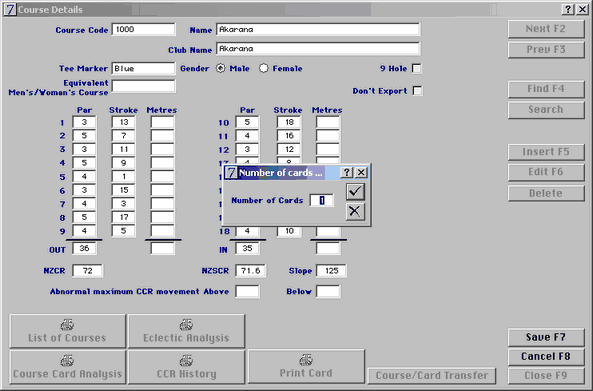Confirm number of cards with checkmark button

pos(355,191)
